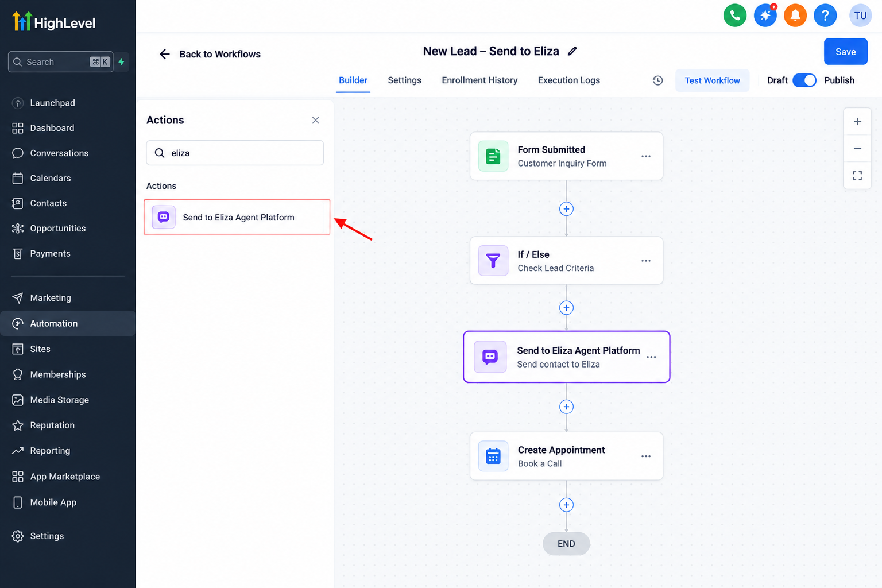This screenshot has width=882, height=588.
Task: Open the Enrollment History tab
Action: pos(479,80)
